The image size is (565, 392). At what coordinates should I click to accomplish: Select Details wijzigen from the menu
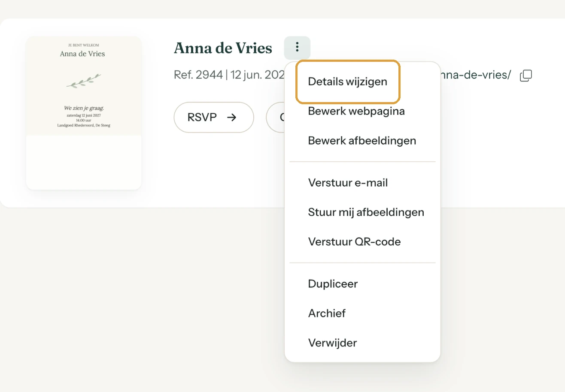[348, 81]
